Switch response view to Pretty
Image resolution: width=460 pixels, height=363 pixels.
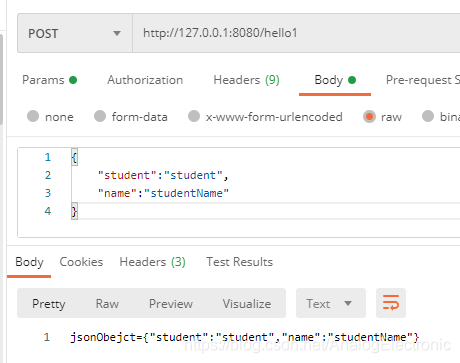[x=49, y=304]
